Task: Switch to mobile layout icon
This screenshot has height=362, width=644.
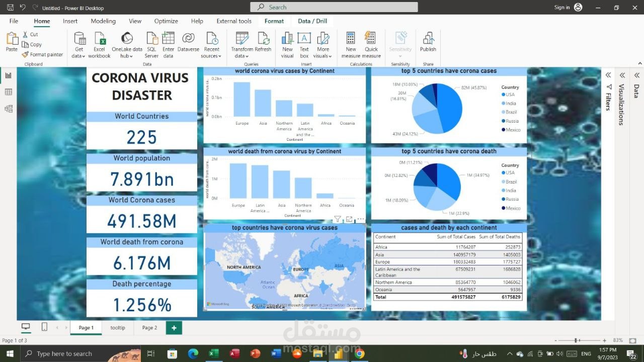Action: pyautogui.click(x=44, y=327)
